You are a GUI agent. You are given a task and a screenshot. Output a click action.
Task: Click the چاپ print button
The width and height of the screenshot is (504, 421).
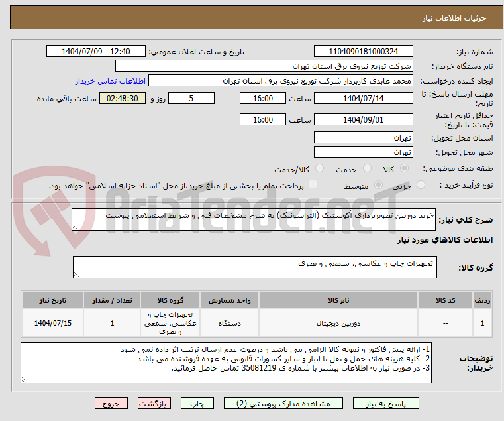(x=197, y=403)
